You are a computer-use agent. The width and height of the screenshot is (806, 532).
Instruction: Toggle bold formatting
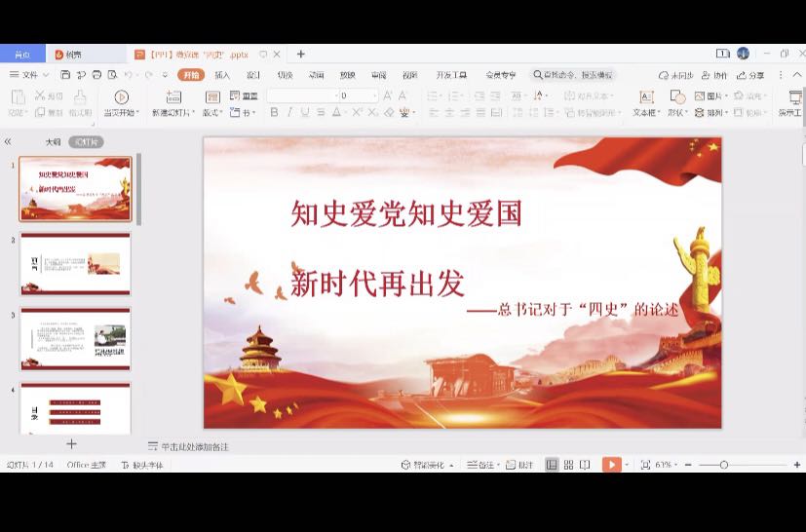274,113
